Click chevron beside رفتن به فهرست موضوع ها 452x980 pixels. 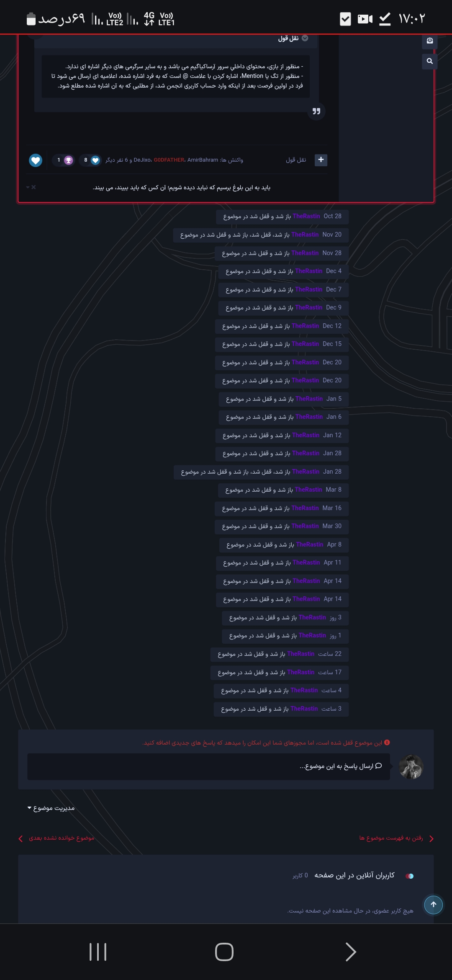tap(431, 838)
